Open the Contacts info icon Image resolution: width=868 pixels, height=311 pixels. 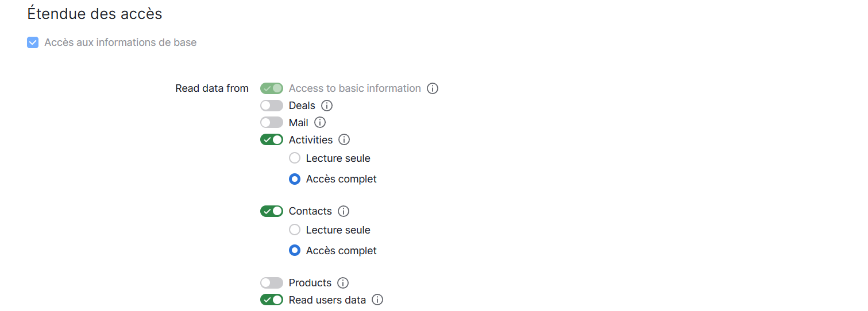coord(344,211)
